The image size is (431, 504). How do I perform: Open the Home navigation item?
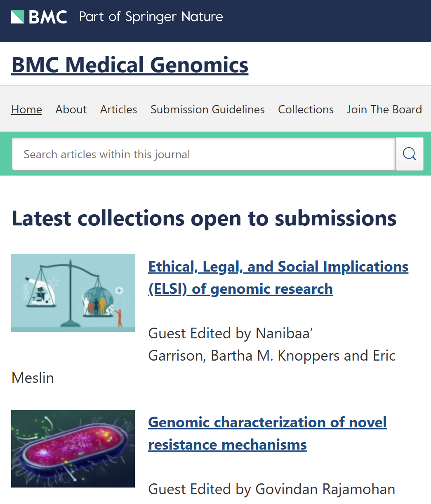point(27,109)
